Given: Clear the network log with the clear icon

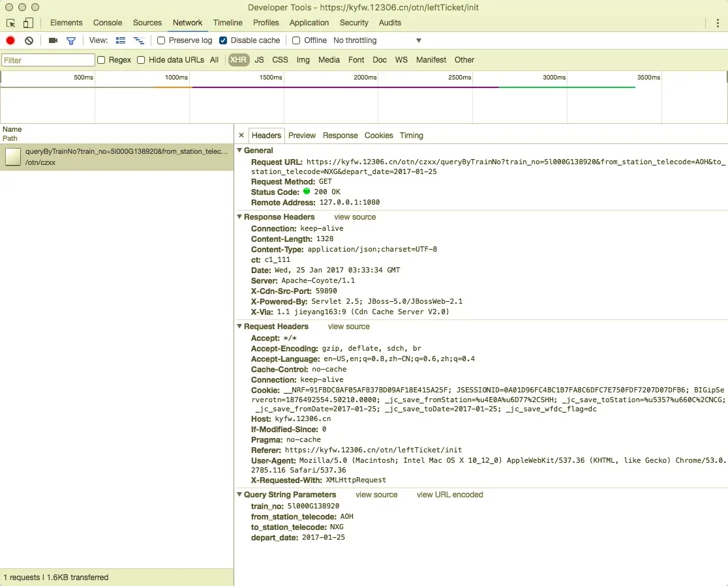Looking at the screenshot, I should 29,40.
